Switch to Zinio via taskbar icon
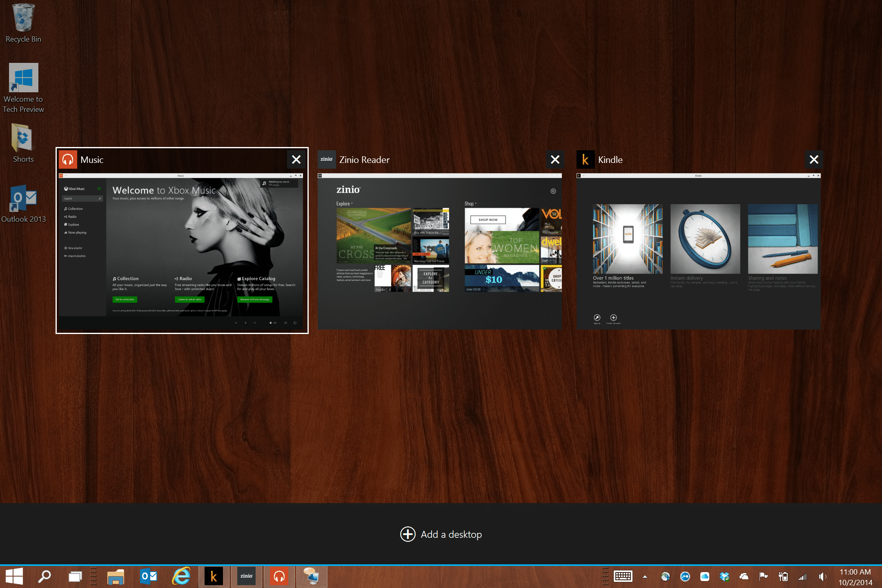 (x=246, y=577)
